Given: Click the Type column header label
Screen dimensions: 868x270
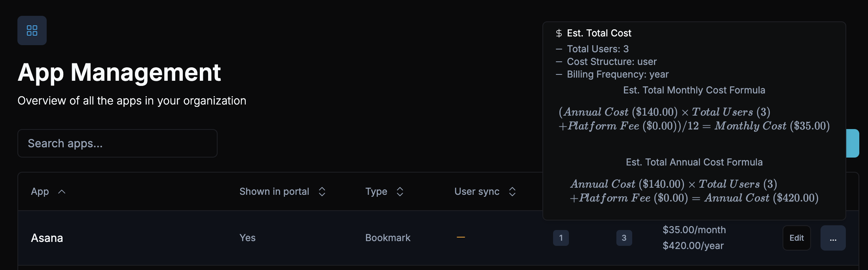Looking at the screenshot, I should click(376, 192).
